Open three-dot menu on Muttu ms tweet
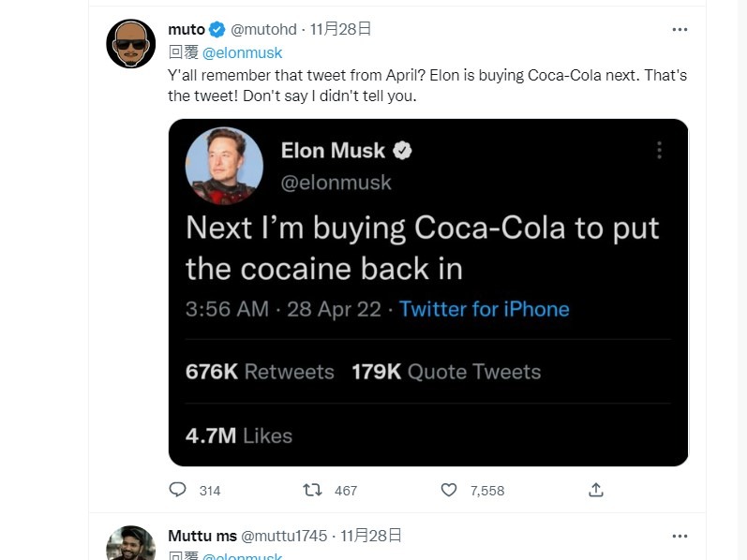The height and width of the screenshot is (560, 747). (680, 537)
